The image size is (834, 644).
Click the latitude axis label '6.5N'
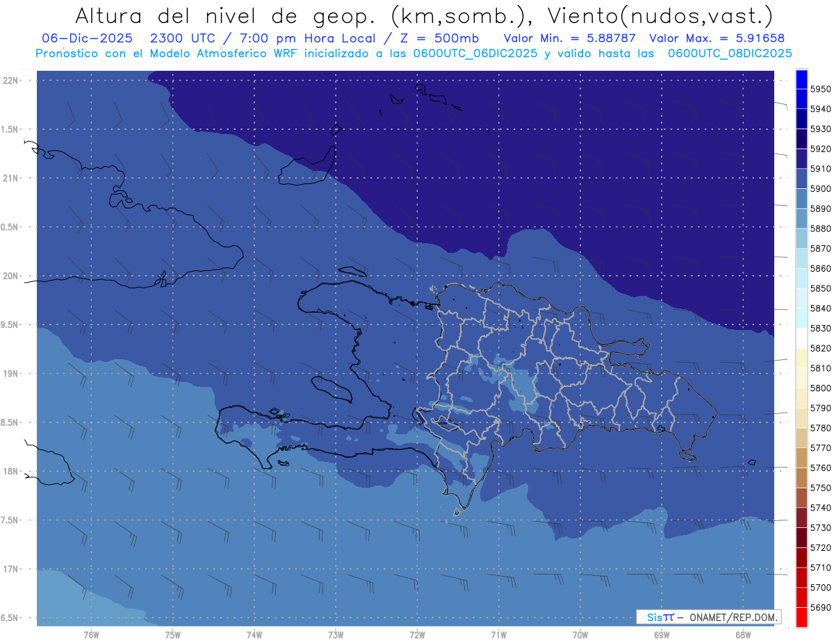[x=10, y=618]
